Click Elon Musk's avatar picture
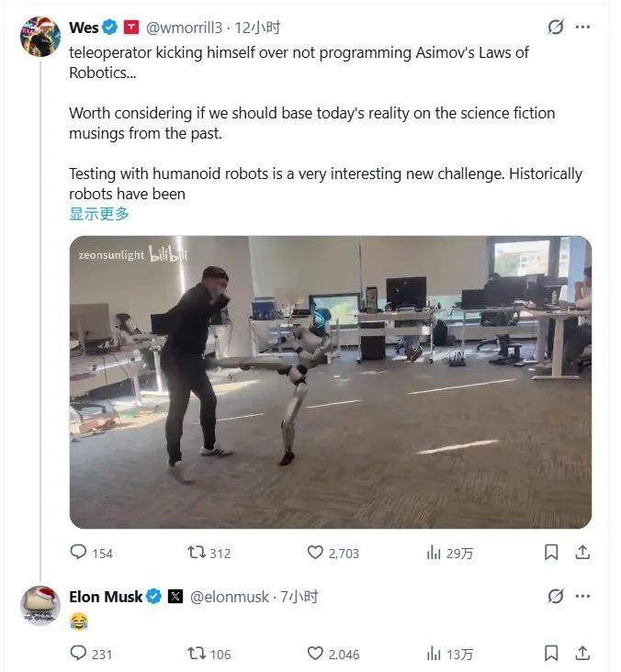This screenshot has height=672, width=621. click(40, 606)
